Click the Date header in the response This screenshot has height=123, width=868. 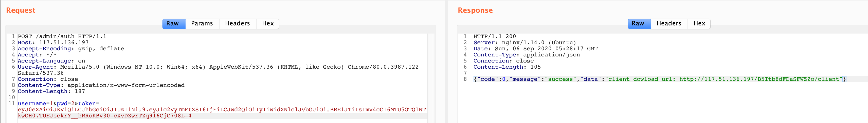535,49
